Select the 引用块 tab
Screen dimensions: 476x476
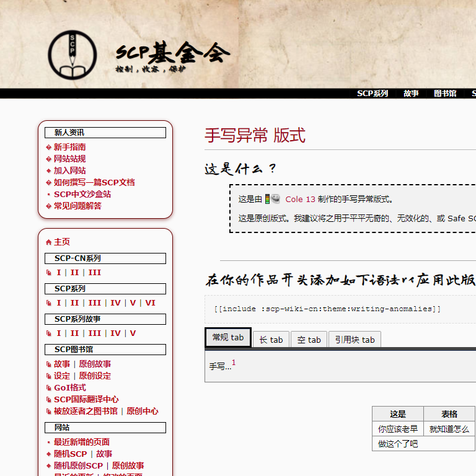355,340
